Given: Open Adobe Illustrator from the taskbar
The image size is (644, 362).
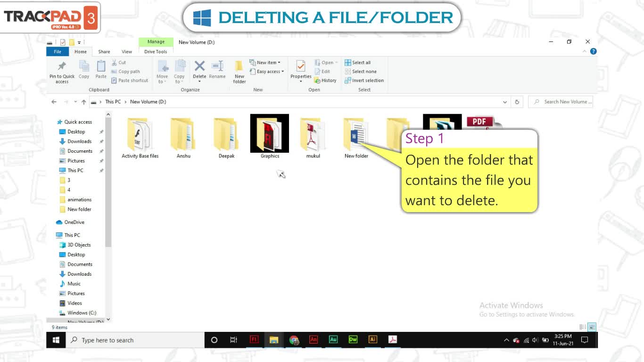Looking at the screenshot, I should (373, 340).
